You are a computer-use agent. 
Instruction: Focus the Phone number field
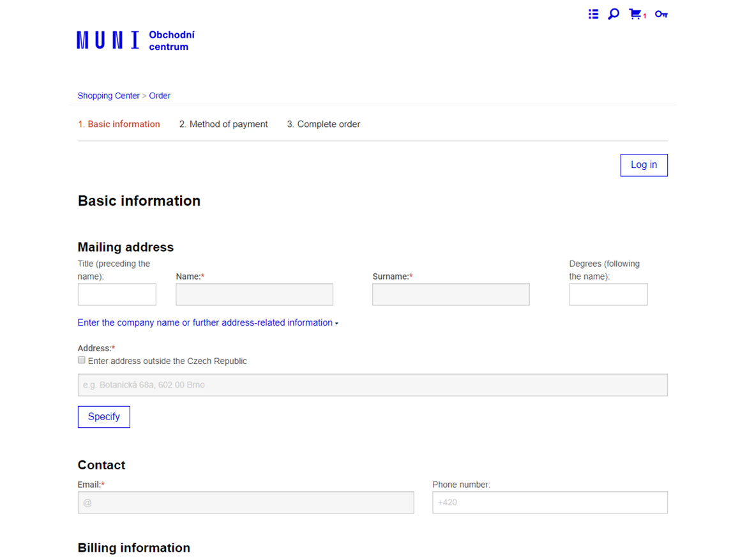tap(550, 503)
